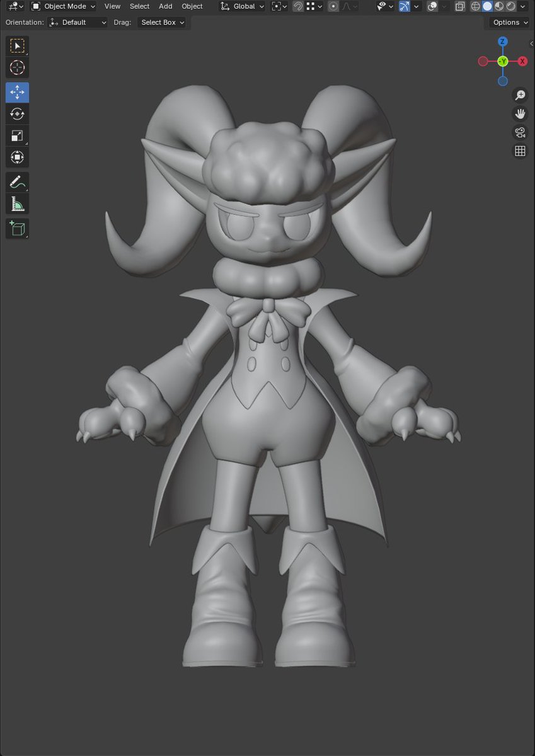The image size is (535, 756).
Task: Click the negative Z axis gizmo circle
Action: 503,81
